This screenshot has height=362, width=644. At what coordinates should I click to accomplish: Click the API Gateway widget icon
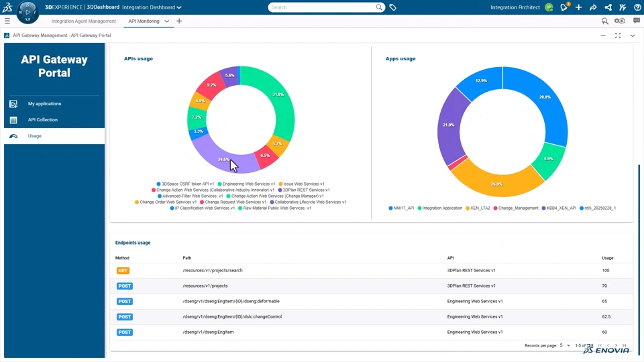pyautogui.click(x=7, y=36)
